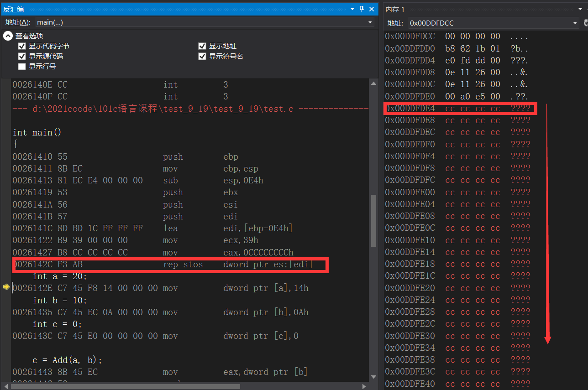Click disassembly vertical scrollbar down arrow

click(373, 377)
